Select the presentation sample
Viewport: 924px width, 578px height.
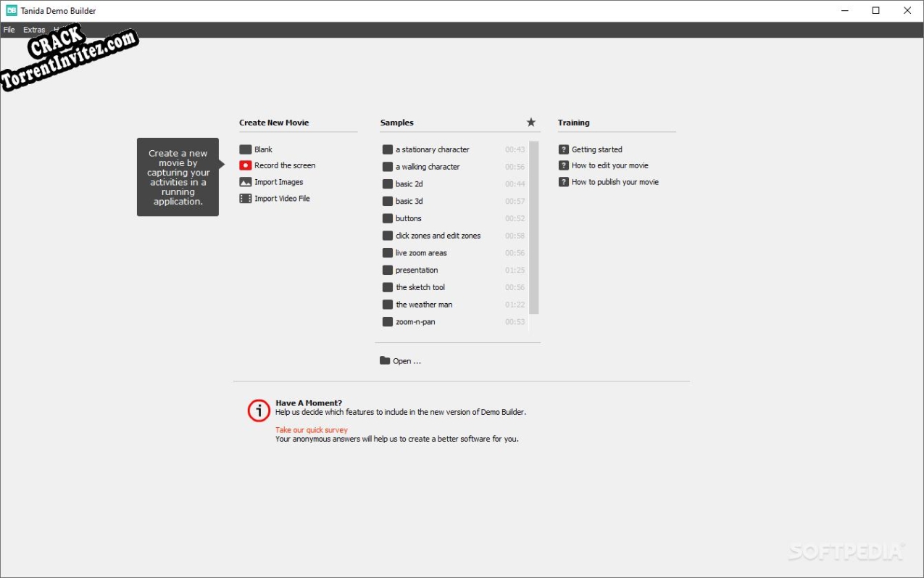coord(417,270)
